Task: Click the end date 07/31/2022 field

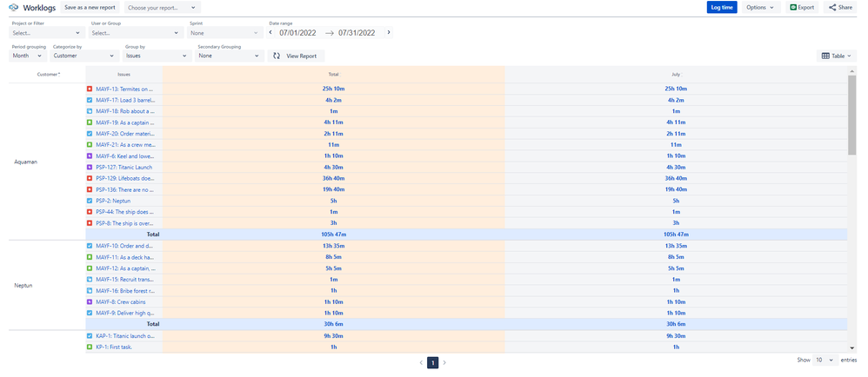Action: pos(357,33)
